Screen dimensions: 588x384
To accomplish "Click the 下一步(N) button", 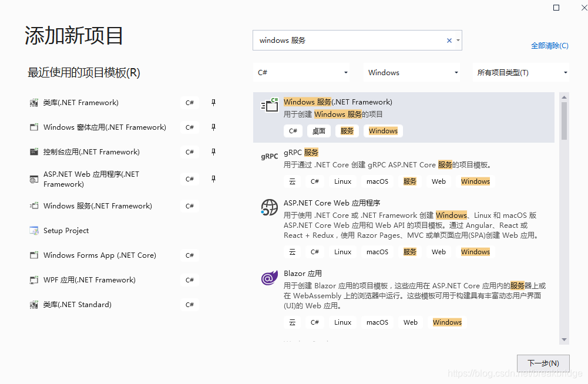I will (543, 363).
